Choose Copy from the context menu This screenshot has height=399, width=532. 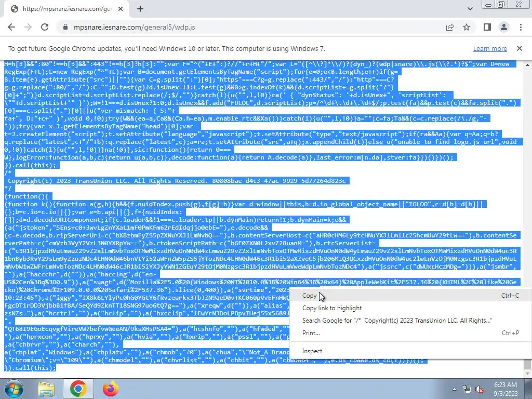[410, 296]
